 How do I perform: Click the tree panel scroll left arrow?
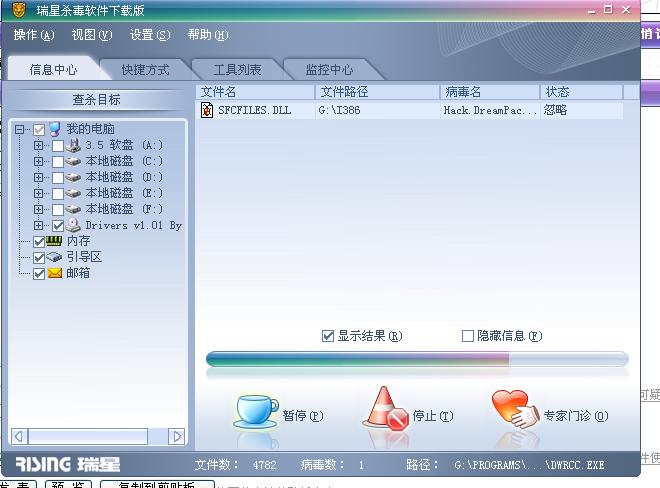[19, 437]
